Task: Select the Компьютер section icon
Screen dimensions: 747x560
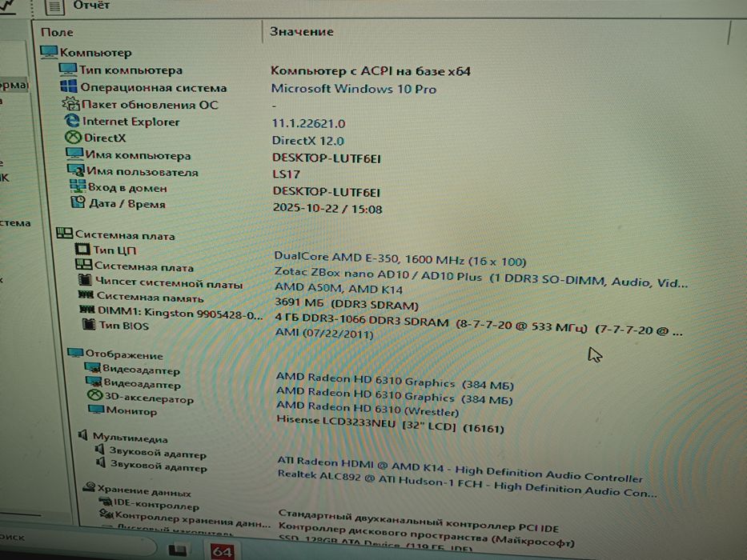Action: point(49,52)
